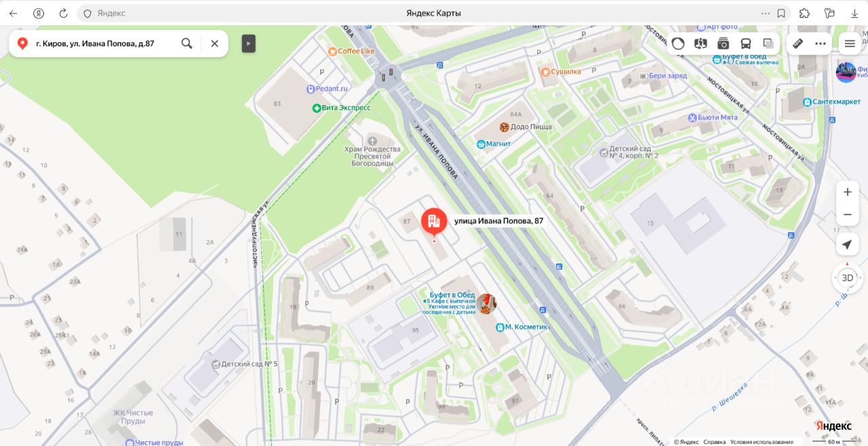Click the search magnifier icon

(x=187, y=43)
